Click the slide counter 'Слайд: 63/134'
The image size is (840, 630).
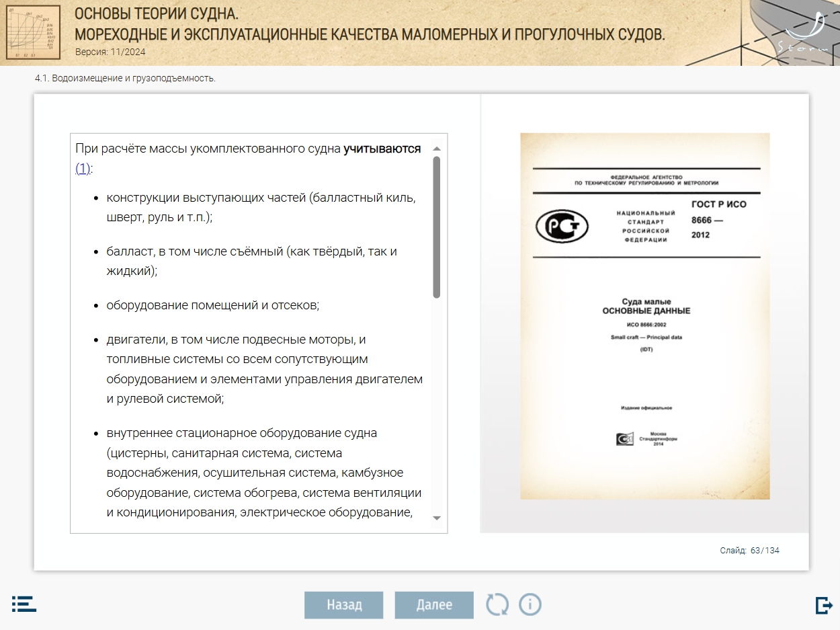(x=750, y=550)
